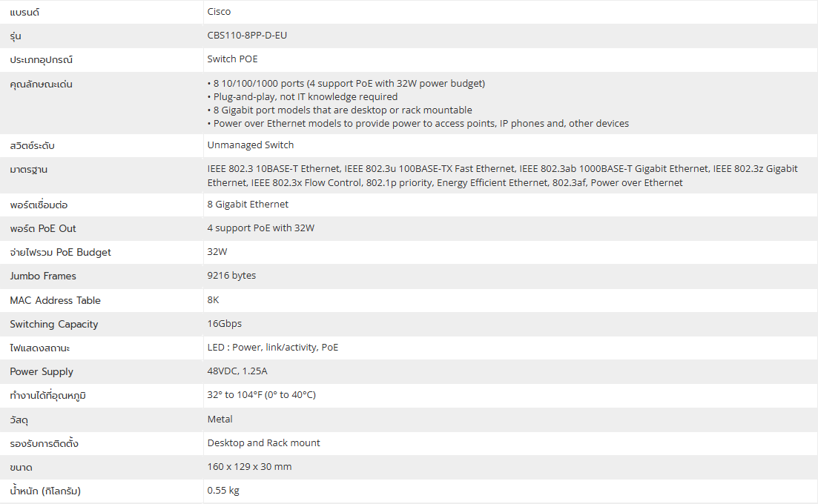Click the 16Gbps value

224,324
